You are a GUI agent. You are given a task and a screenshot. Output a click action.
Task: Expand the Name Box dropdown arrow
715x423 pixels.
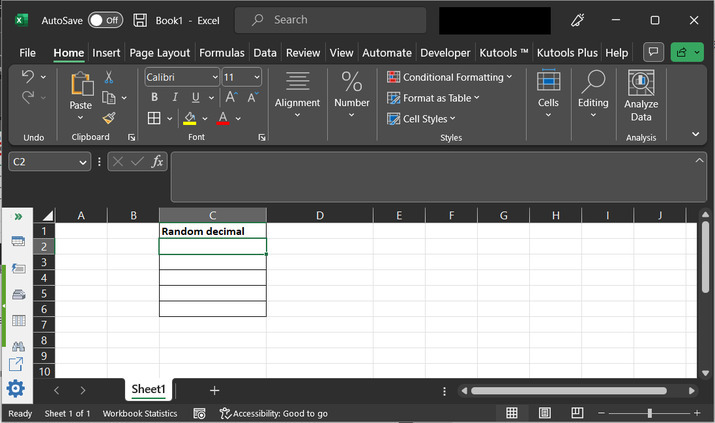point(83,162)
